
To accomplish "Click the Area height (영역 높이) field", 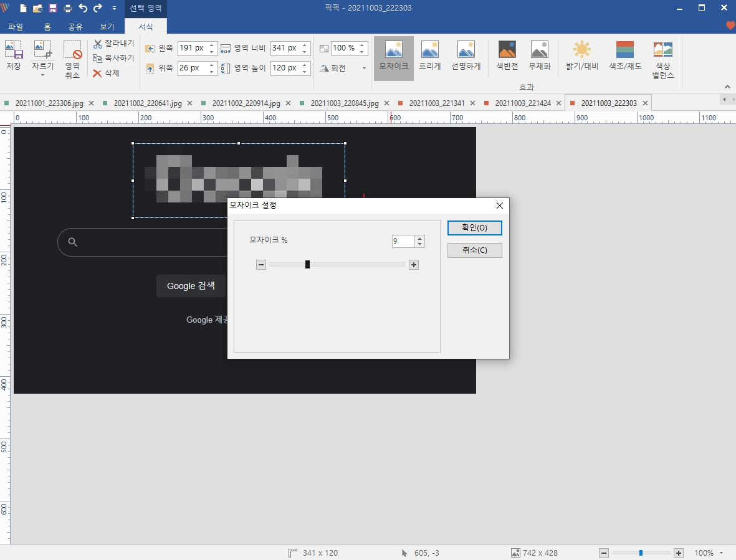I will [285, 68].
